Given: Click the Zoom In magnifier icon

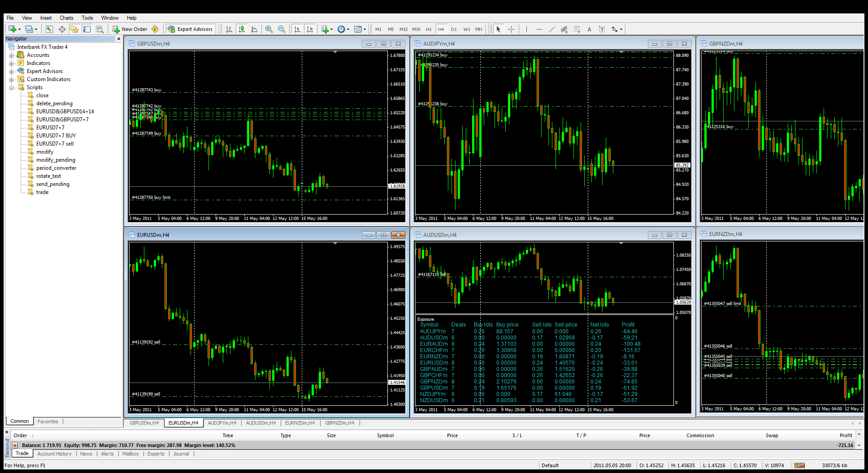Looking at the screenshot, I should click(269, 29).
